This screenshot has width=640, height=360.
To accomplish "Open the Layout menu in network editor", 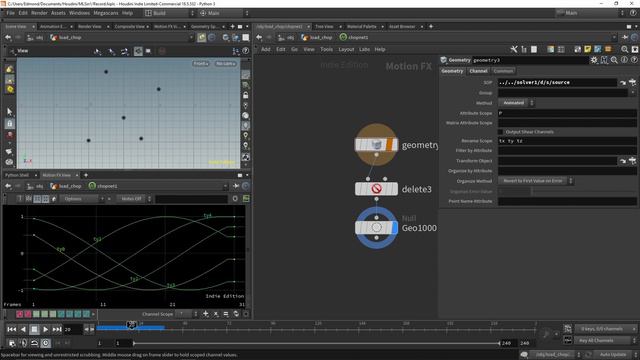I will click(x=346, y=49).
